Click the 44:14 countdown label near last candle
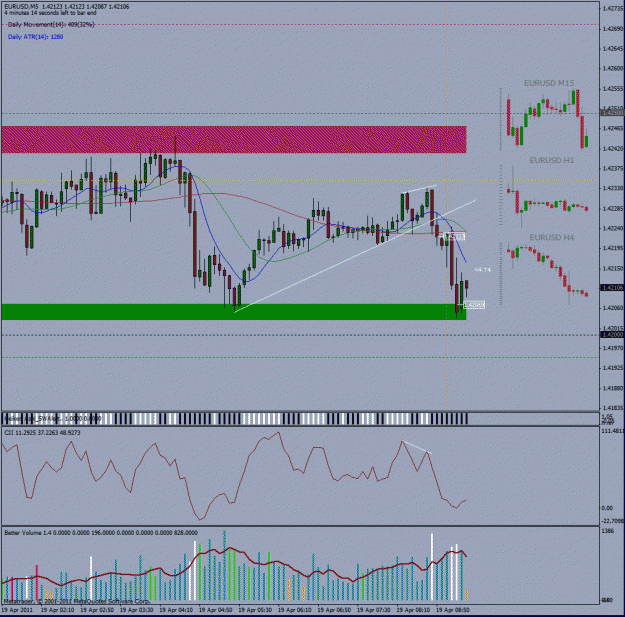Viewport: 625px width, 617px height. click(x=483, y=270)
